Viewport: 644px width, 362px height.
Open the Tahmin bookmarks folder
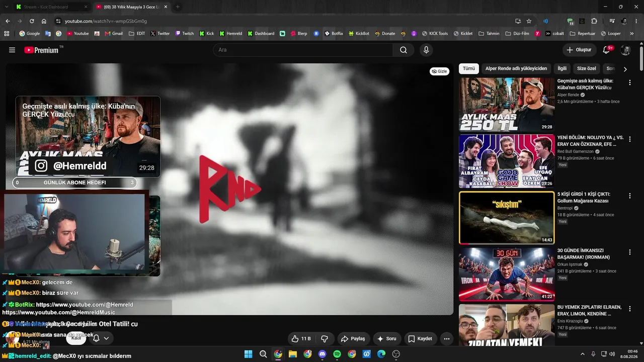pos(489,34)
